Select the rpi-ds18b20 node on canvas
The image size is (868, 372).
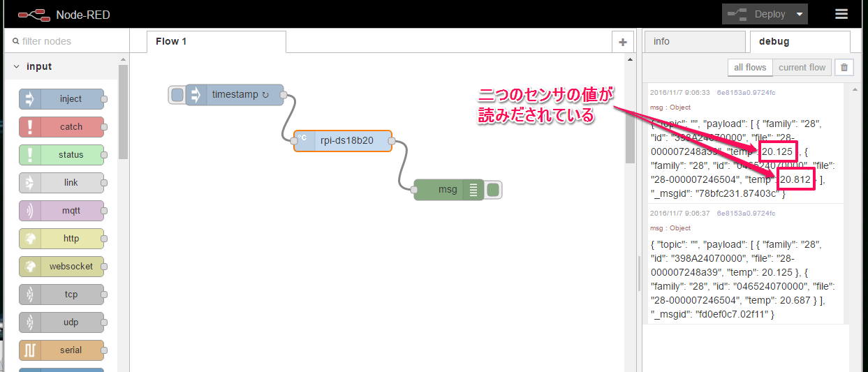coord(343,140)
